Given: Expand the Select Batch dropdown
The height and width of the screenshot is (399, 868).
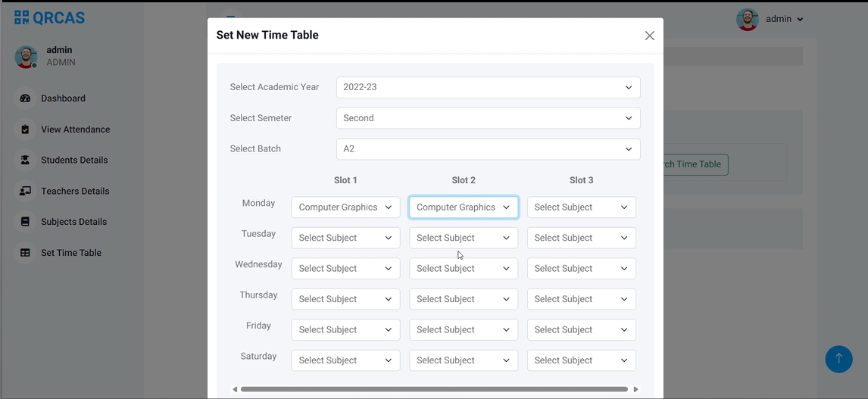Looking at the screenshot, I should pyautogui.click(x=488, y=149).
